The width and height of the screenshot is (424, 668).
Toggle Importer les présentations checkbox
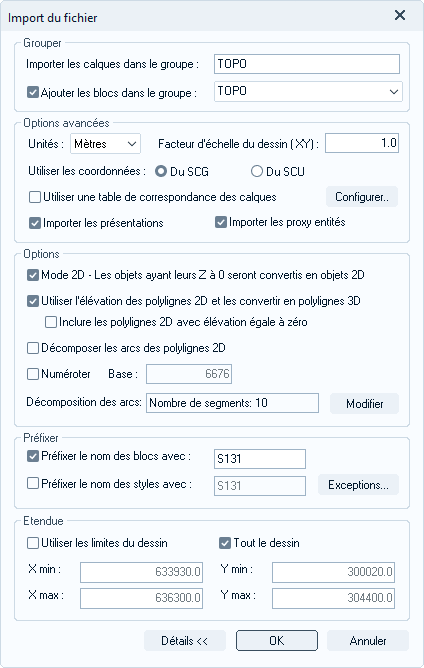pyautogui.click(x=35, y=223)
